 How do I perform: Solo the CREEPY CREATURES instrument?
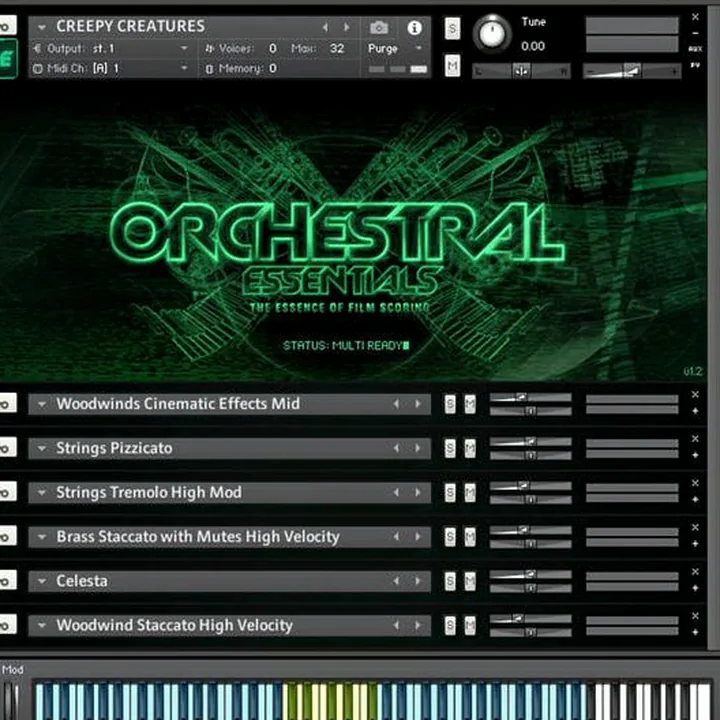click(x=452, y=28)
